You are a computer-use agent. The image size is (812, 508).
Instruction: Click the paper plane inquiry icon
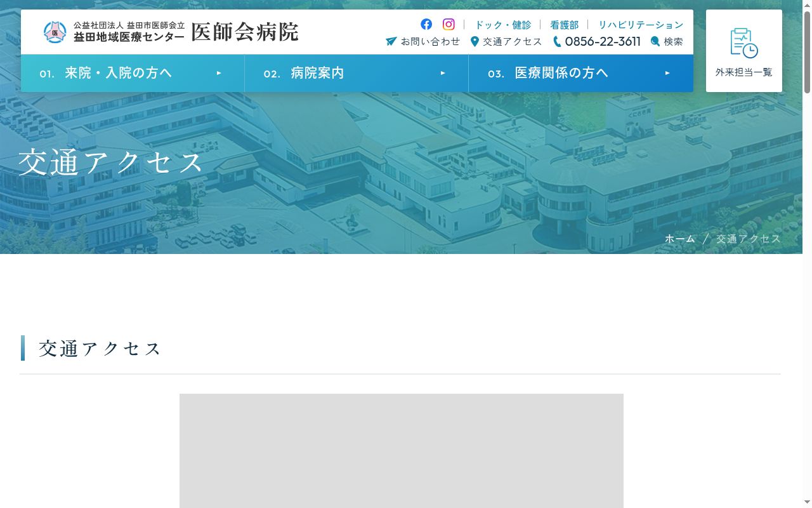[x=391, y=41]
